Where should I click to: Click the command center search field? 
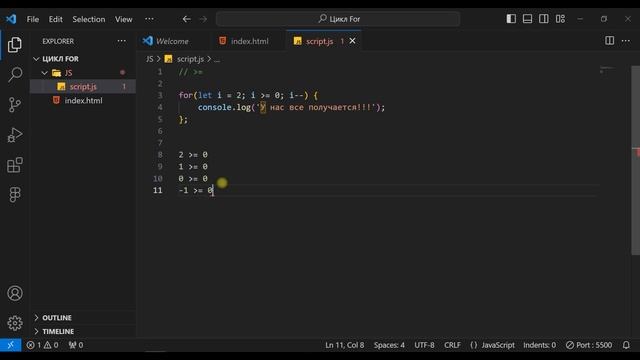pyautogui.click(x=338, y=19)
